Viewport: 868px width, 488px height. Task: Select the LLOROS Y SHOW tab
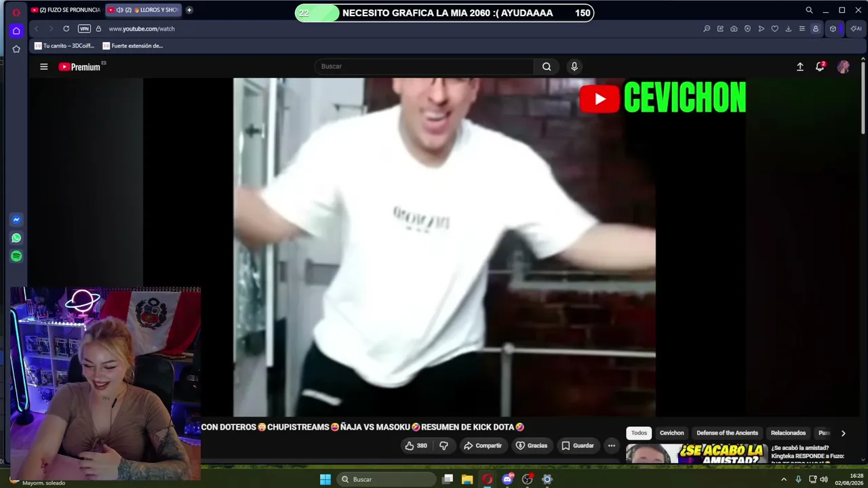pos(144,10)
